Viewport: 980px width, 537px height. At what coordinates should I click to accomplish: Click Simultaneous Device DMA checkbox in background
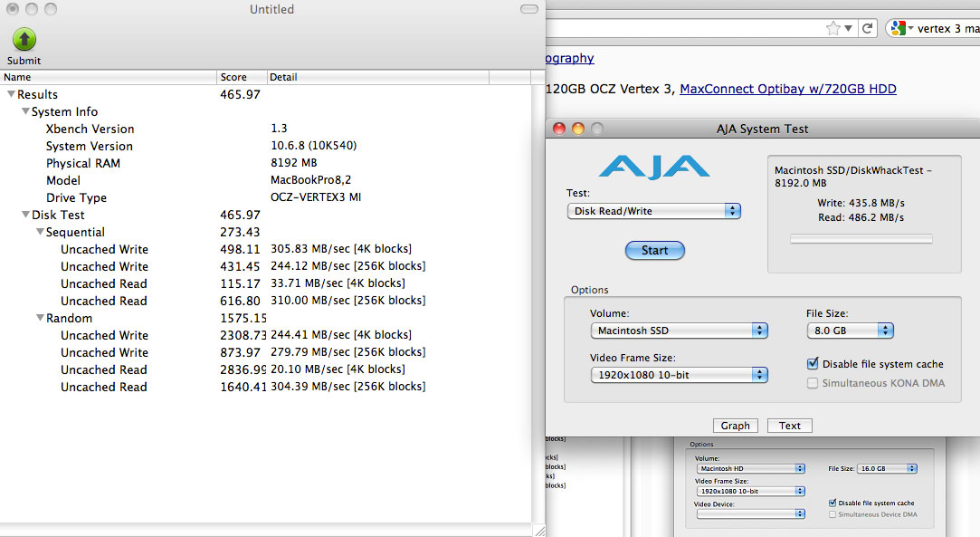click(833, 514)
